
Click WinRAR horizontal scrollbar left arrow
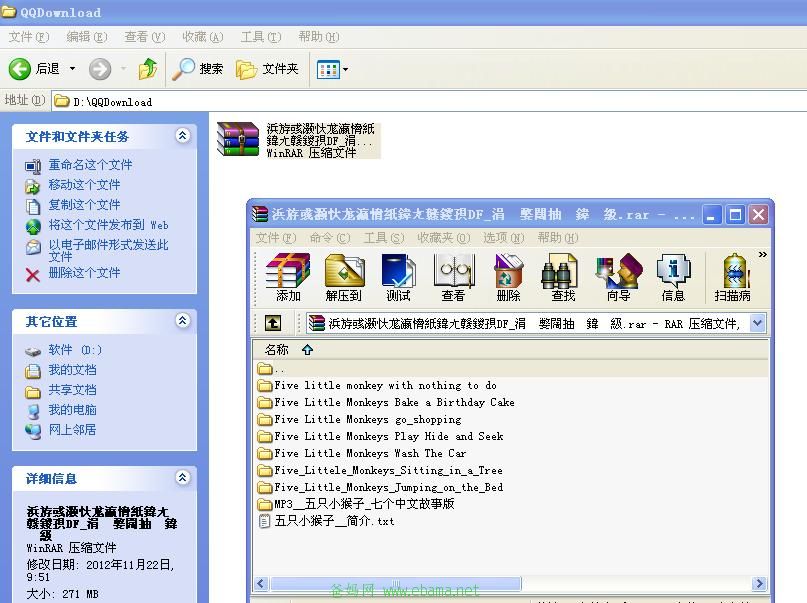(261, 583)
